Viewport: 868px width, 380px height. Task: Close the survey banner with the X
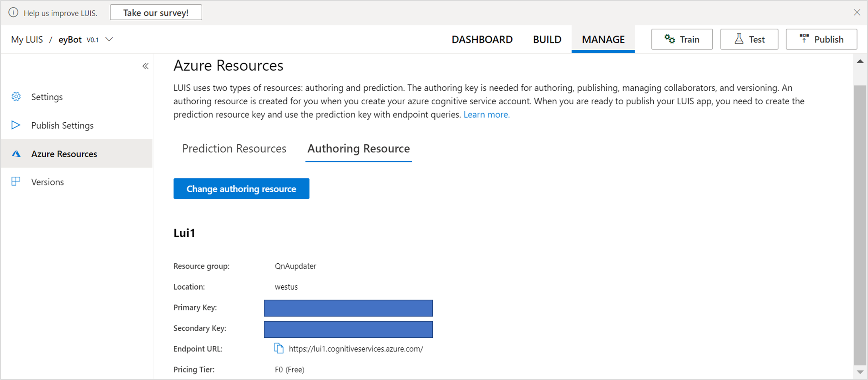click(x=857, y=12)
